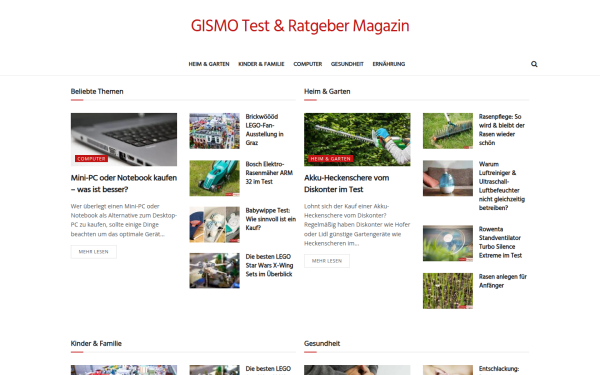Open the sprouting grass thumbnail
This screenshot has height=375, width=600.
coord(448,291)
